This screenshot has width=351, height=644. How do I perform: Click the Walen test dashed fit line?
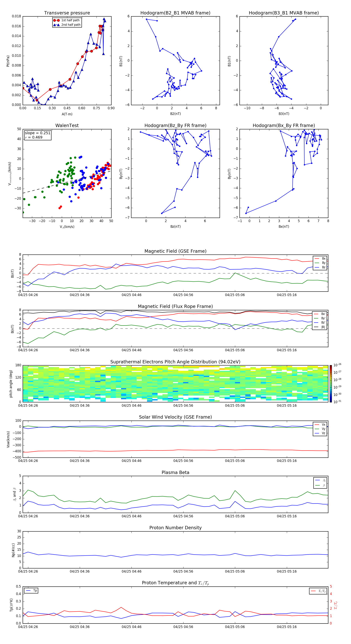(x=67, y=182)
